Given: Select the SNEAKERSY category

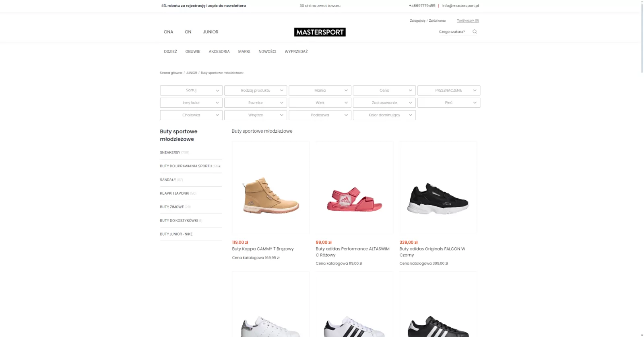Looking at the screenshot, I should pos(170,153).
